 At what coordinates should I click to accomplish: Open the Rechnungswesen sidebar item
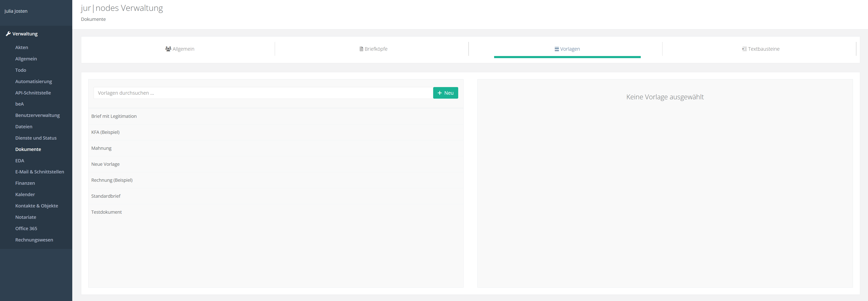(x=34, y=240)
